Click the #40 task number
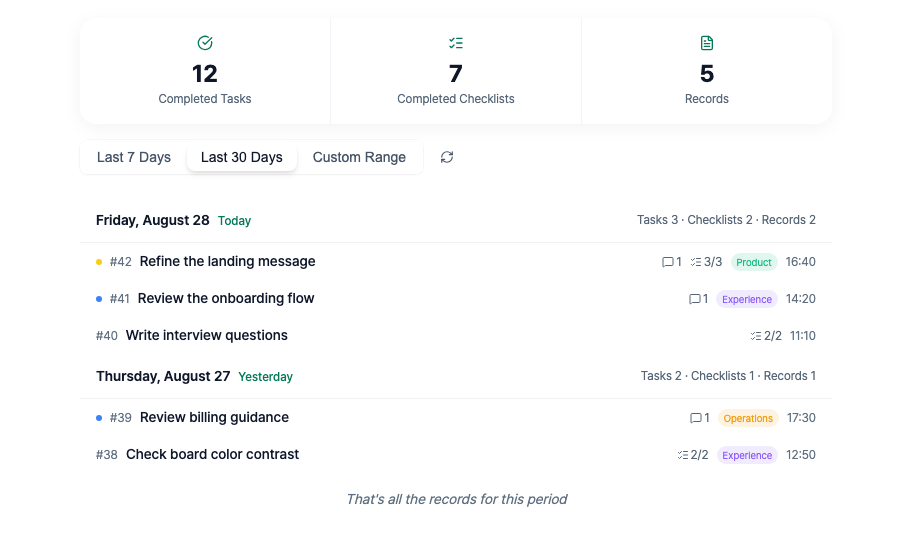The width and height of the screenshot is (912, 550). [106, 336]
